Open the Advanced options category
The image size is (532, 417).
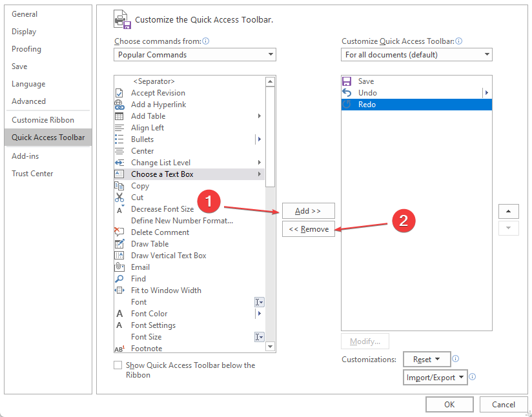(28, 101)
